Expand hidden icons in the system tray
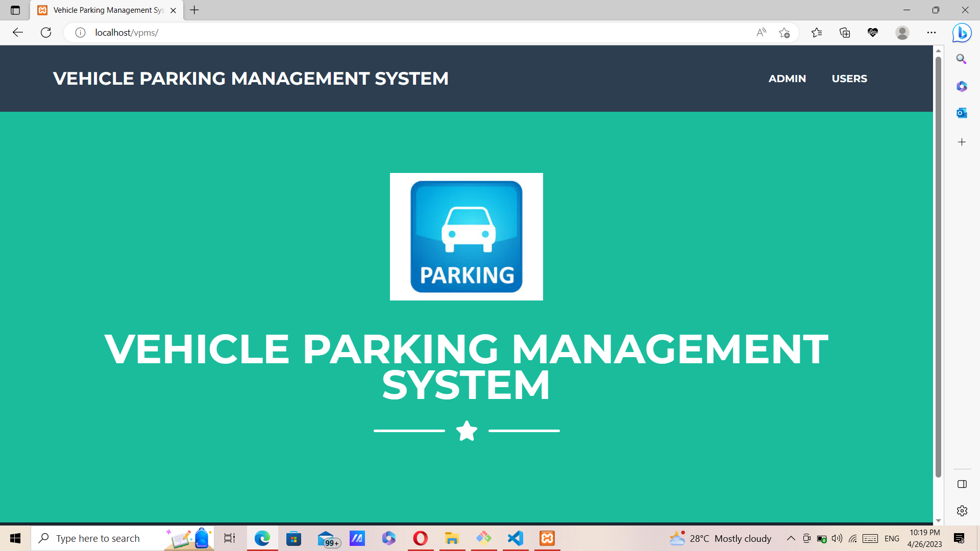This screenshot has height=551, width=980. (x=791, y=538)
